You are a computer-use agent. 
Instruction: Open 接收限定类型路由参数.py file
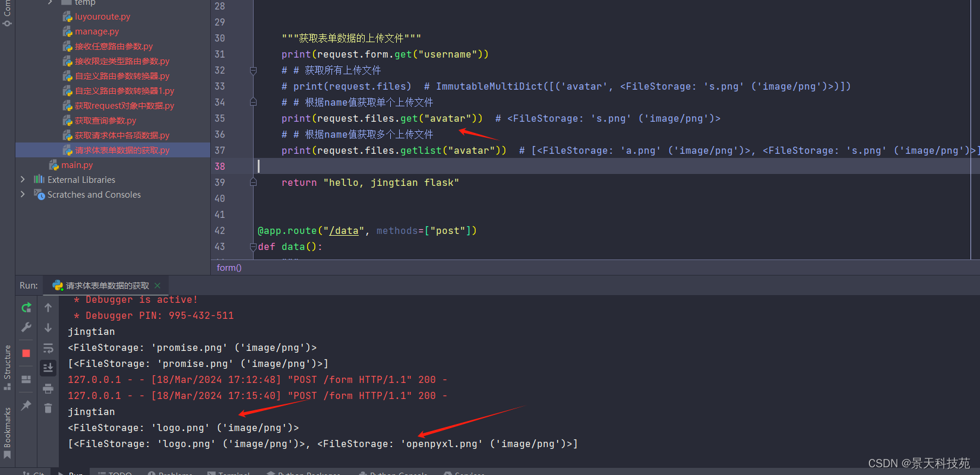point(122,61)
